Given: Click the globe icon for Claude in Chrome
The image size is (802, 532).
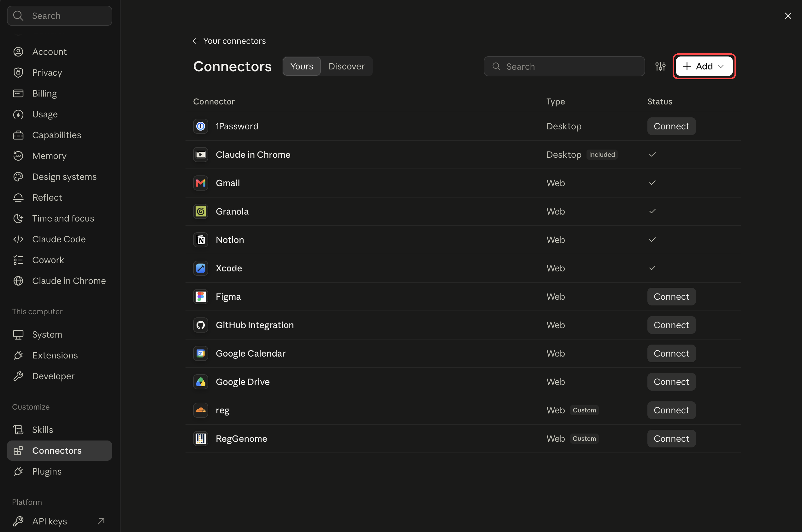Looking at the screenshot, I should coord(18,281).
